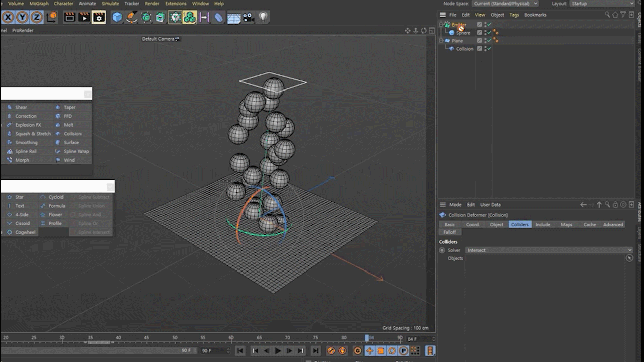Toggle Collision deformer enabled checkmark
The width and height of the screenshot is (644, 362).
[489, 49]
